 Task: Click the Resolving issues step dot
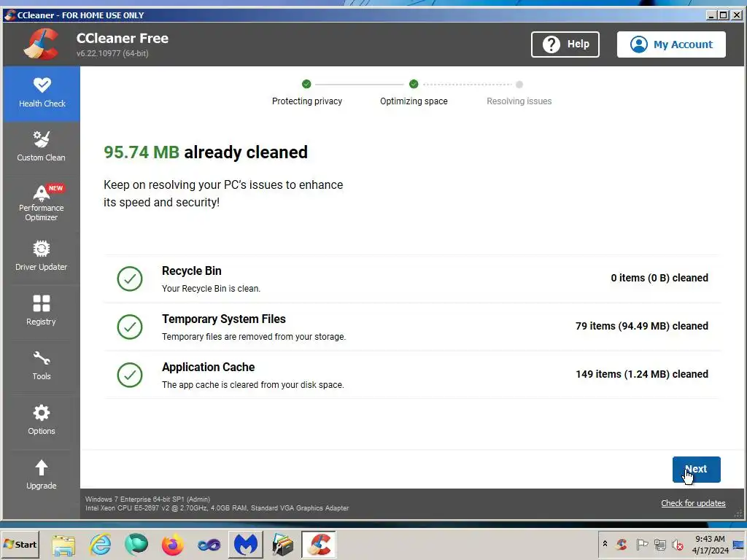tap(519, 85)
